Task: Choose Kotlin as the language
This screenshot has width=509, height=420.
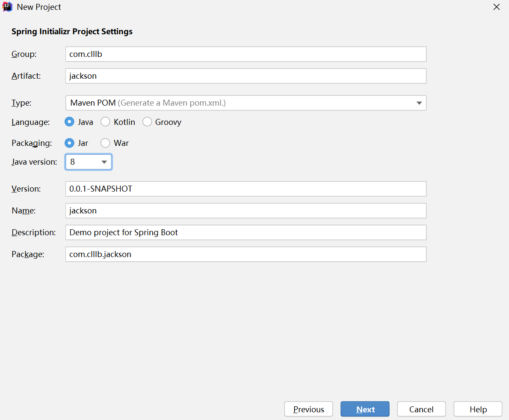Action: 105,122
